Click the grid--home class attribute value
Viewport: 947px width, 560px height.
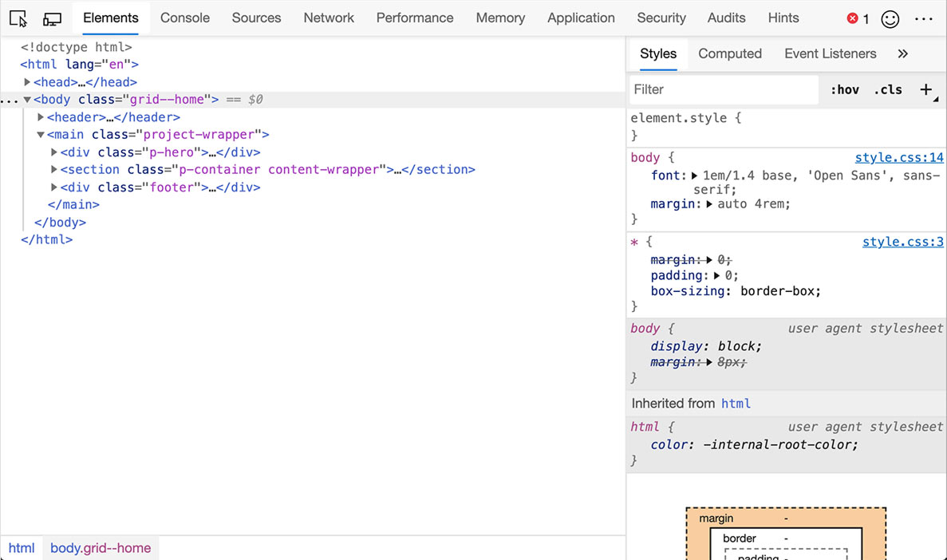[167, 100]
